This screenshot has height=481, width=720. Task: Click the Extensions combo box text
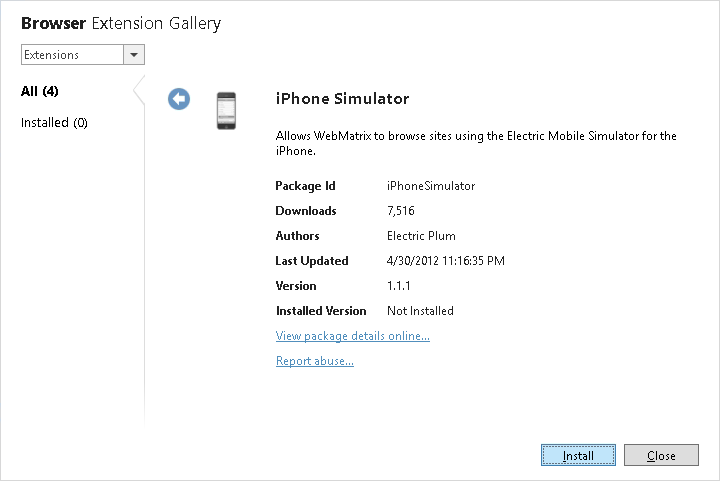tap(71, 55)
